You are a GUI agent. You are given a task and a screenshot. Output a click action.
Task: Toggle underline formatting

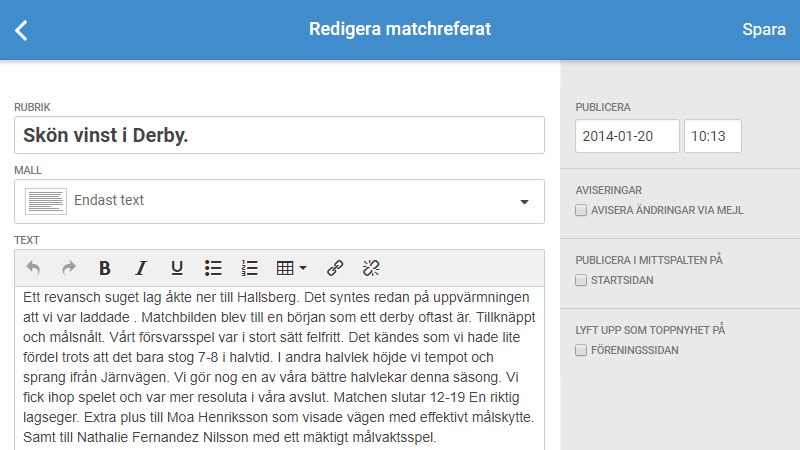click(x=177, y=268)
